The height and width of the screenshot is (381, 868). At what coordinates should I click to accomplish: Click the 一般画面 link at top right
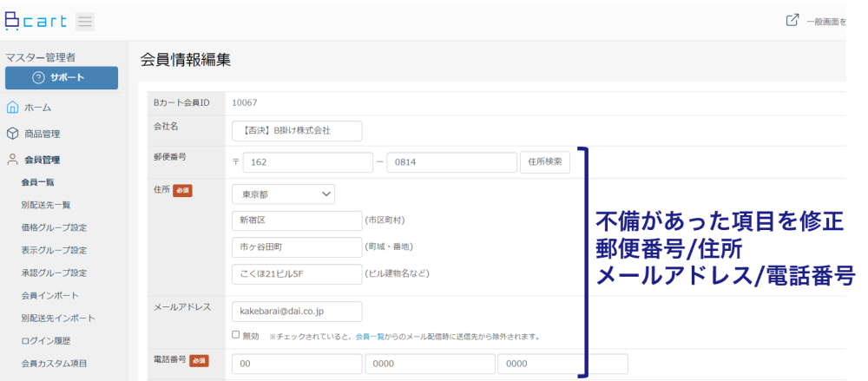click(x=826, y=23)
